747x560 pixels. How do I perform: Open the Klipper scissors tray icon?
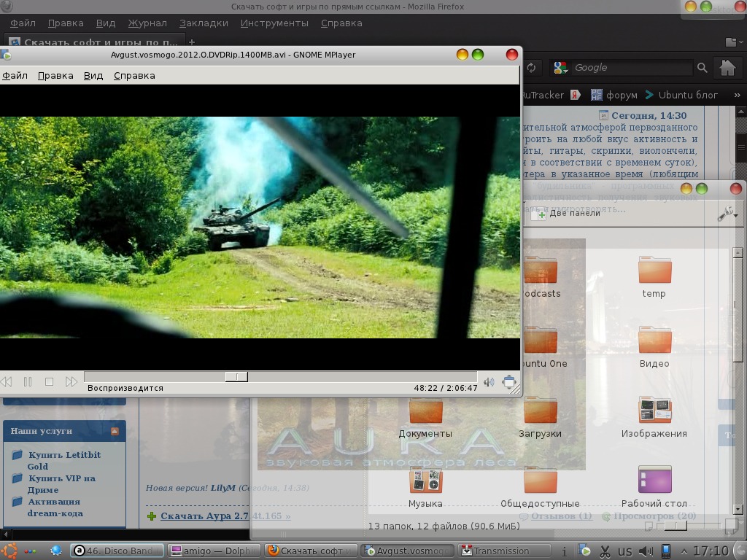(605, 551)
